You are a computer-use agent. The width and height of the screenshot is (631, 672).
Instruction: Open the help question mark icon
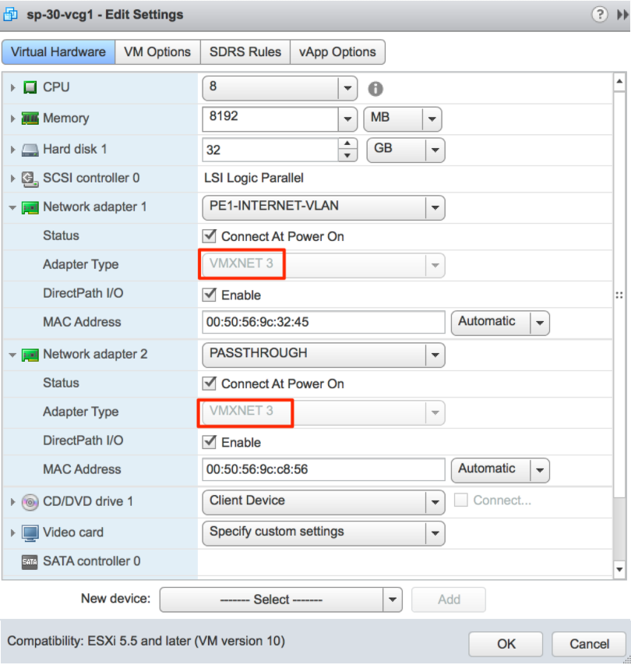click(x=599, y=15)
